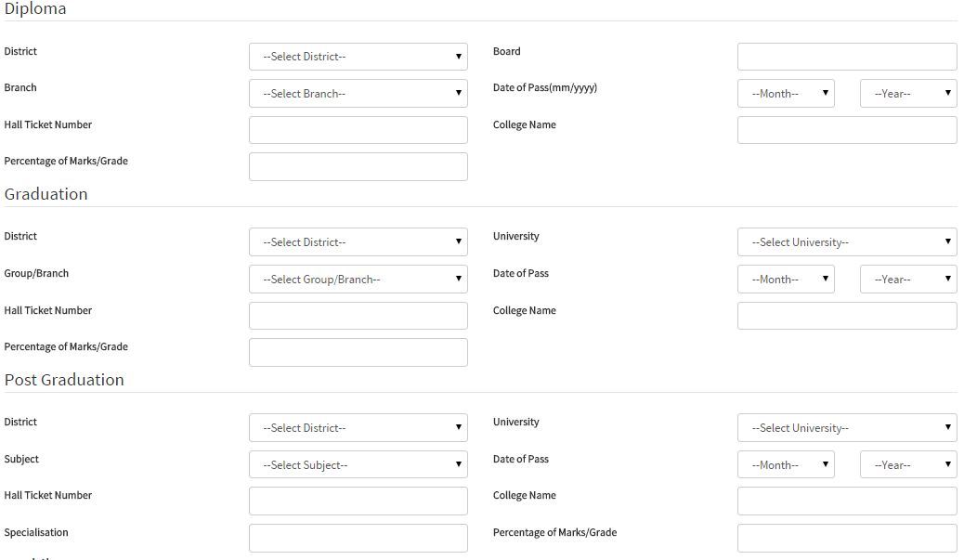The height and width of the screenshot is (560, 964).
Task: Focus the Diploma Hall Ticket Number field
Action: coord(358,130)
